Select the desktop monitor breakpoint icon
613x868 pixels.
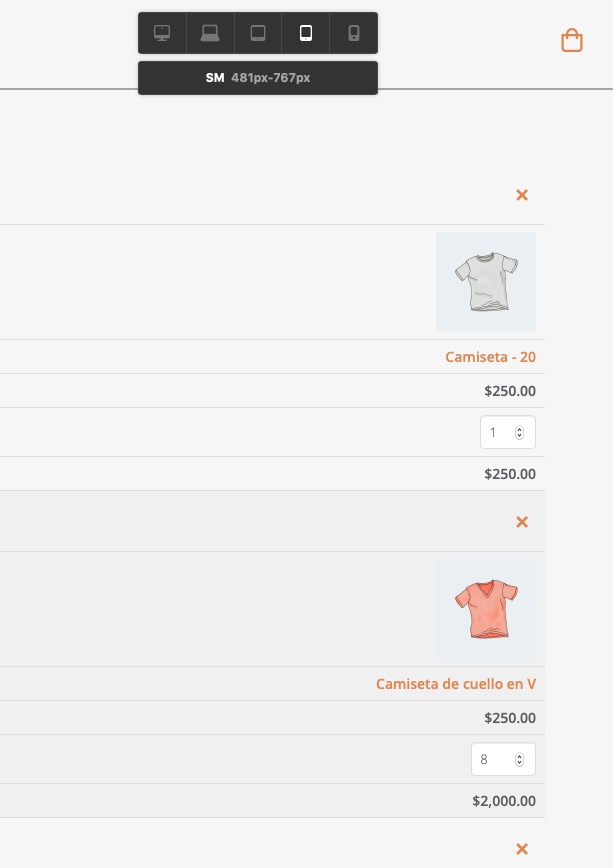[162, 33]
